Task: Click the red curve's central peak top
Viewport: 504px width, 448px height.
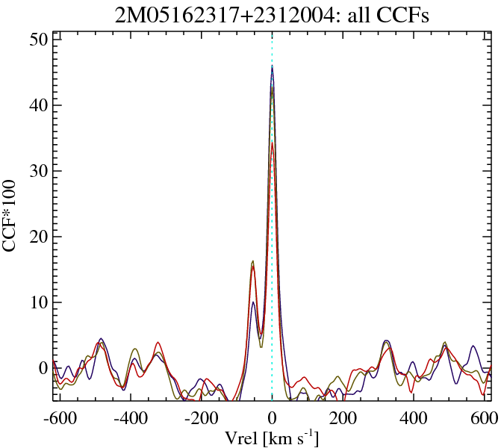Action: click(273, 143)
